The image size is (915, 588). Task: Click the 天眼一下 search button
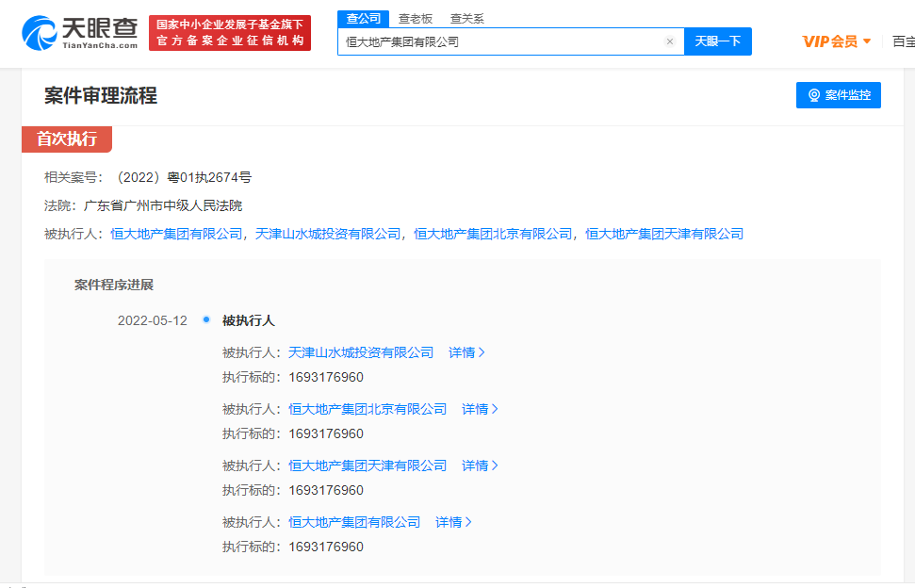[x=718, y=41]
